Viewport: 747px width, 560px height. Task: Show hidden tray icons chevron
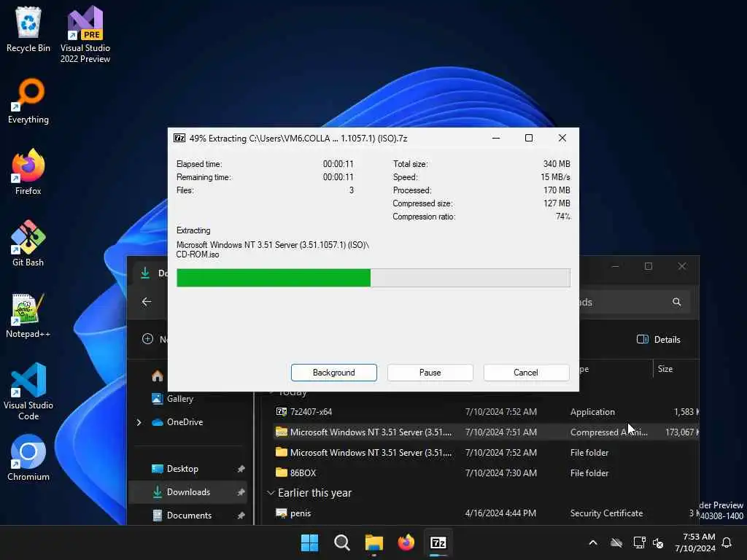pos(593,542)
